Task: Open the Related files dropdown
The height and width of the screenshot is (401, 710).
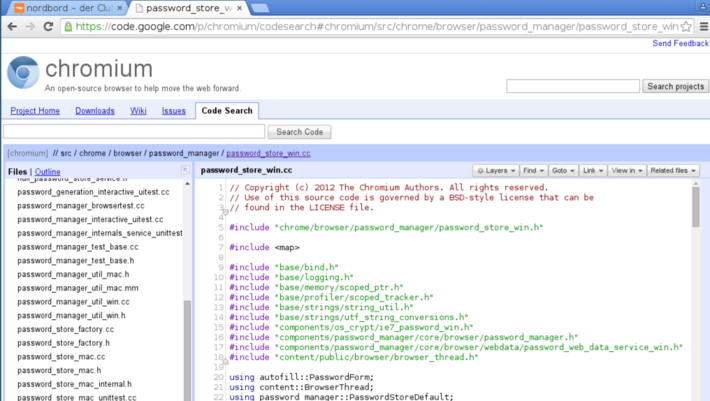Action: click(673, 171)
